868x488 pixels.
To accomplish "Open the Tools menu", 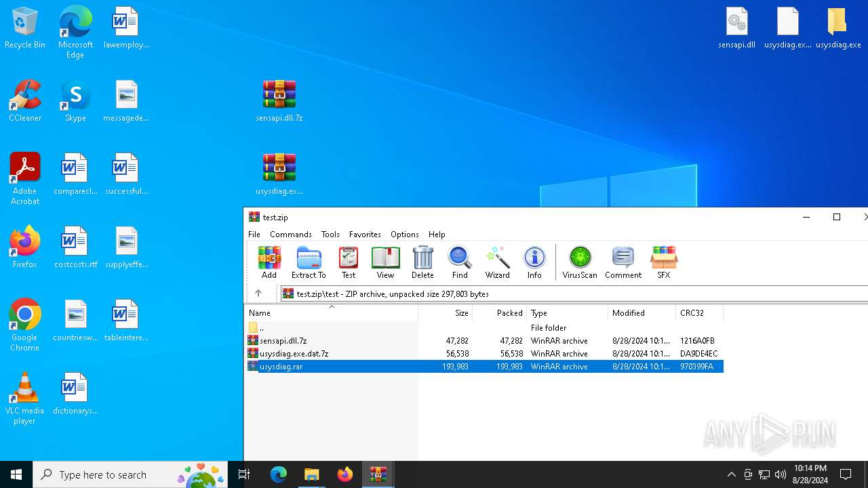I will pyautogui.click(x=330, y=235).
